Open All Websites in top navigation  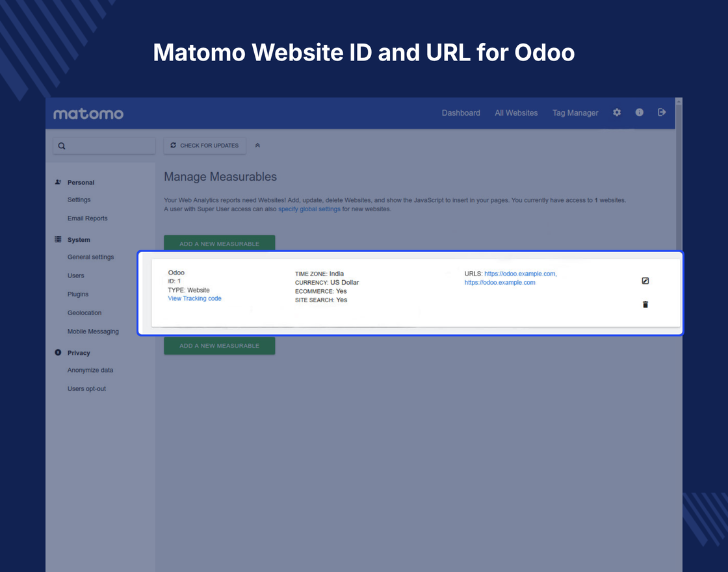tap(516, 113)
